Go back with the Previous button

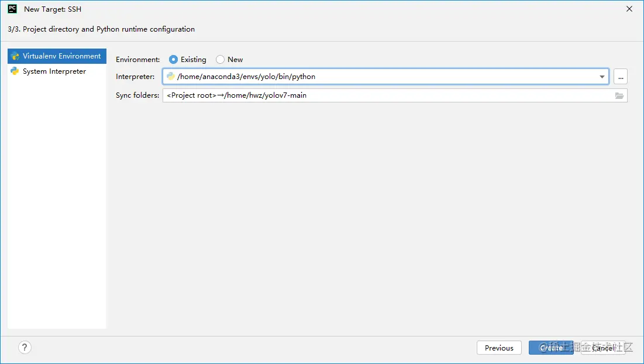click(x=499, y=348)
